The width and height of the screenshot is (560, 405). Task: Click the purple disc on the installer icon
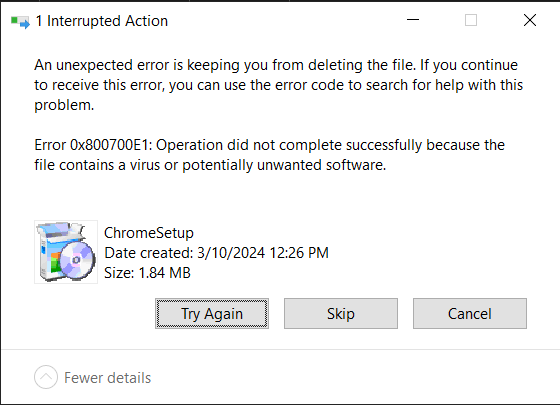[x=78, y=259]
